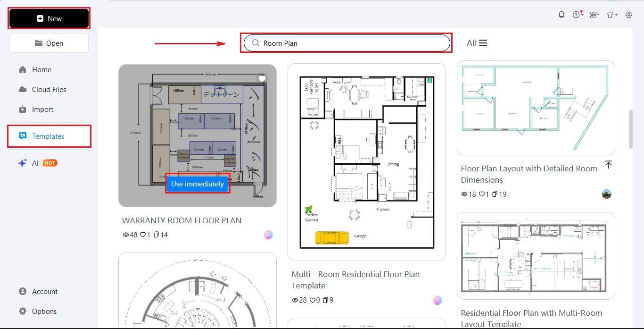Click copy icon under Multi-Room Residential template
Screen dimensions: 644x329
pos(325,300)
